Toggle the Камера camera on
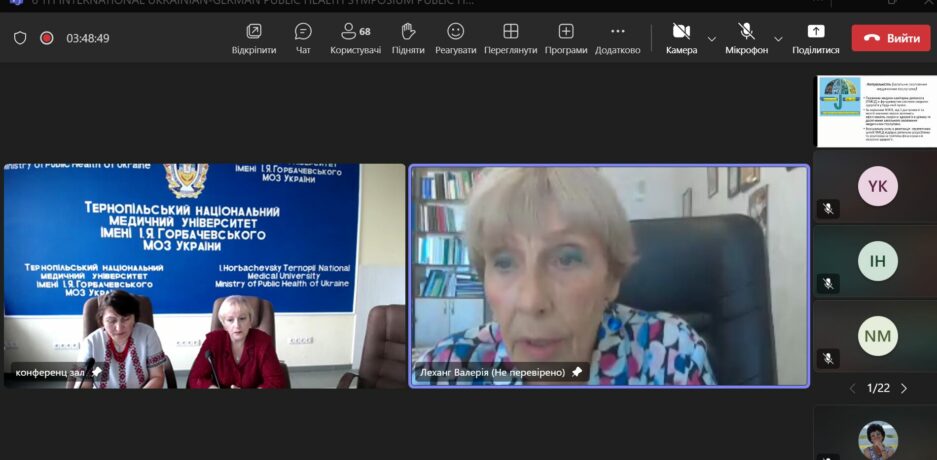This screenshot has width=937, height=460. click(681, 38)
